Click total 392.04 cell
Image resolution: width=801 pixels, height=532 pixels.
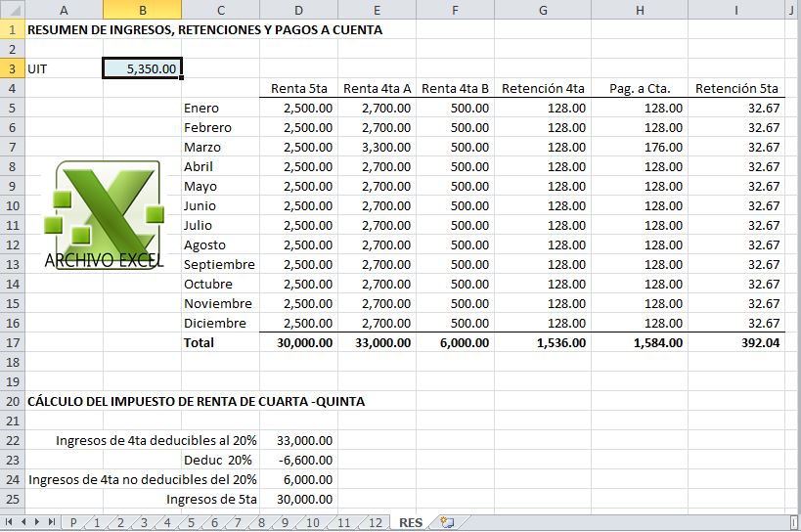736,342
